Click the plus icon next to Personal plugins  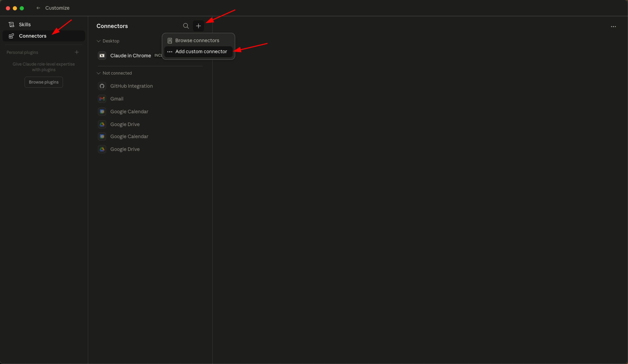(x=77, y=52)
